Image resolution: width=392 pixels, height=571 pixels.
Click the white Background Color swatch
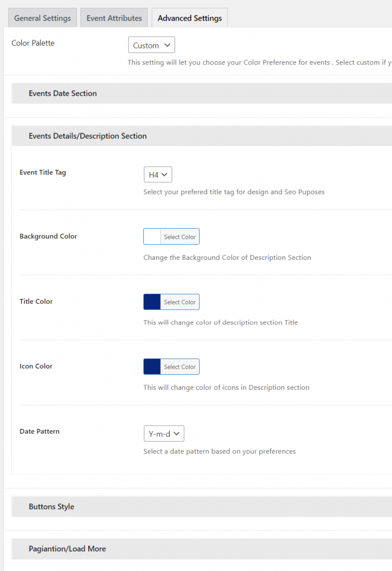pos(152,236)
